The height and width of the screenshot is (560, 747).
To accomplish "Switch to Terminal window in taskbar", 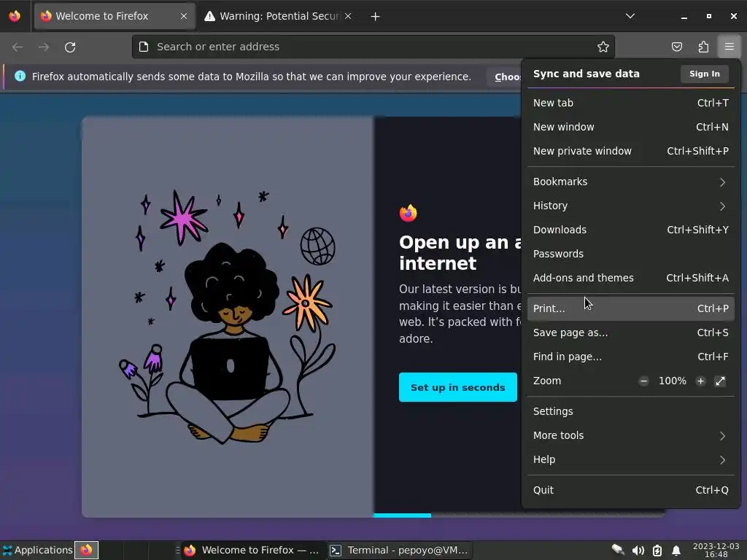I will (x=399, y=551).
